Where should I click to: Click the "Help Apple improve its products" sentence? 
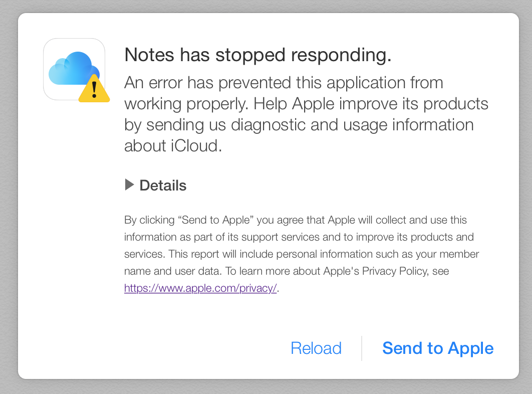(371, 104)
